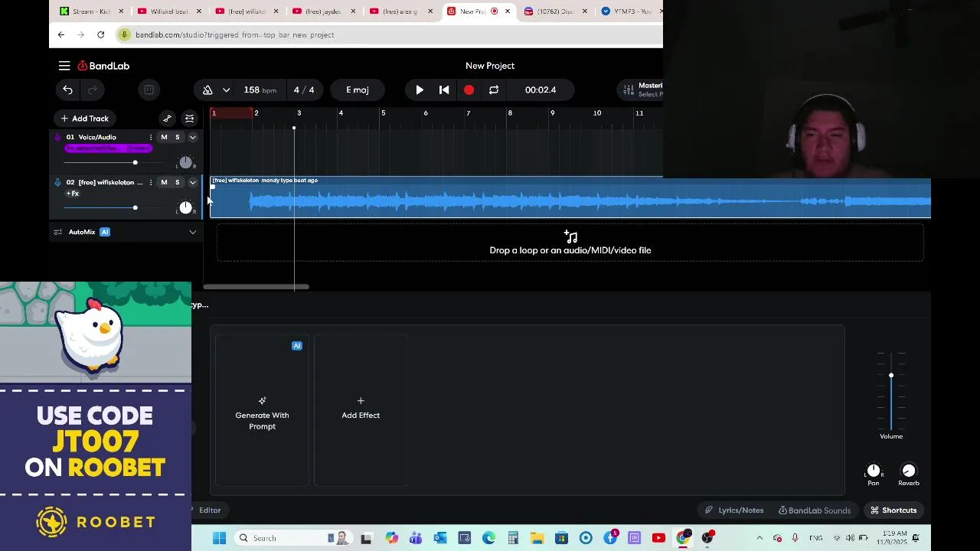Click the save project icon

[x=149, y=90]
